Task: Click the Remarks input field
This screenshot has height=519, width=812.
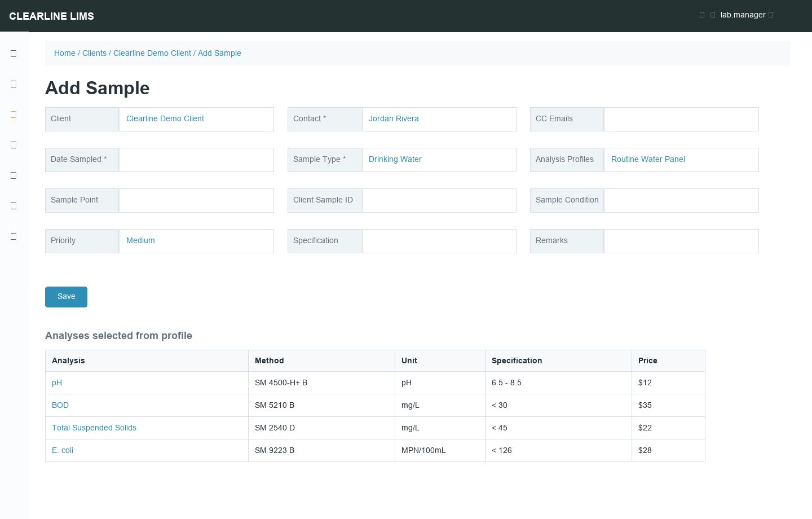Action: point(681,241)
